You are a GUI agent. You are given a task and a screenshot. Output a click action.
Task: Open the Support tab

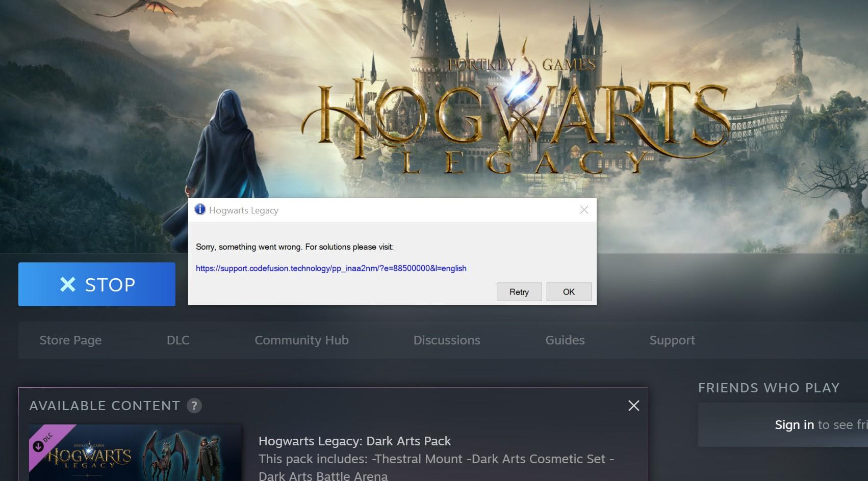pyautogui.click(x=672, y=340)
